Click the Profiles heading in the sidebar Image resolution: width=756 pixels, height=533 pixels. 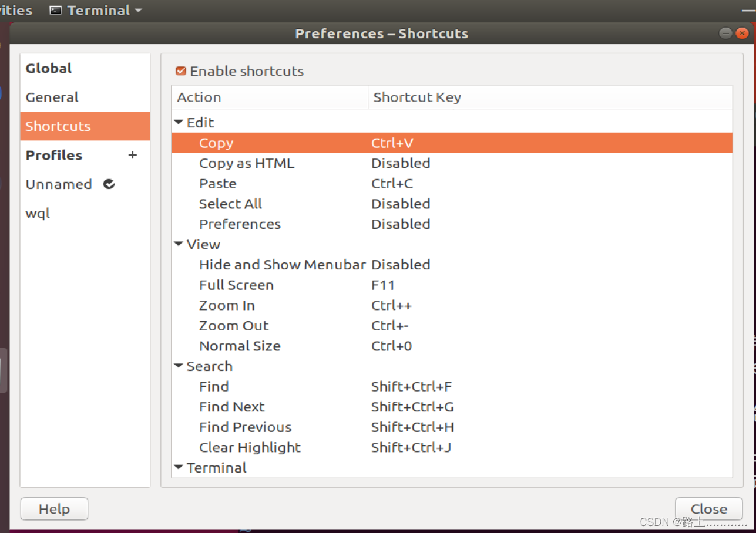(54, 156)
